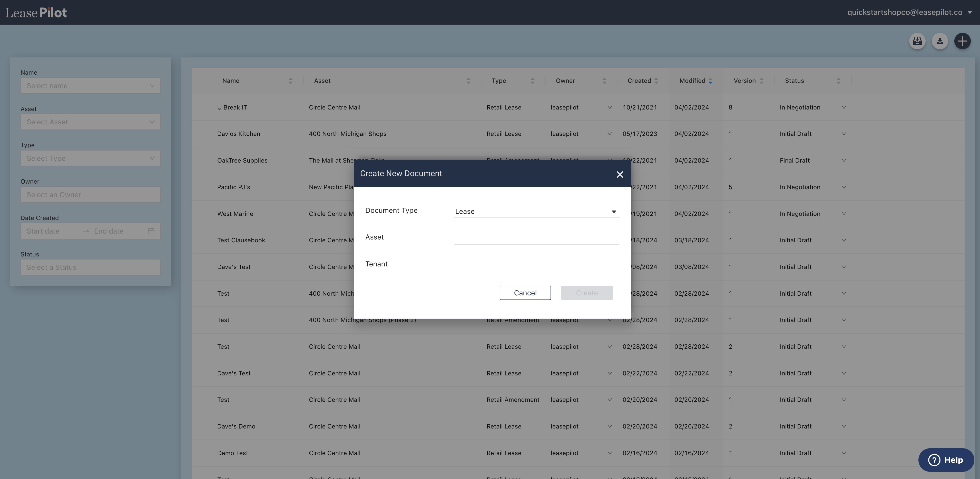Open the owner dropdown on U Break IT row
Viewport: 980px width, 479px height.
[610, 107]
